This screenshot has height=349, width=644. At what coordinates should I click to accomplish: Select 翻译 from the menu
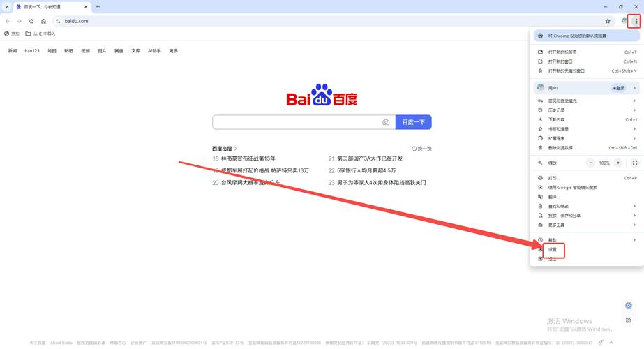pos(587,197)
